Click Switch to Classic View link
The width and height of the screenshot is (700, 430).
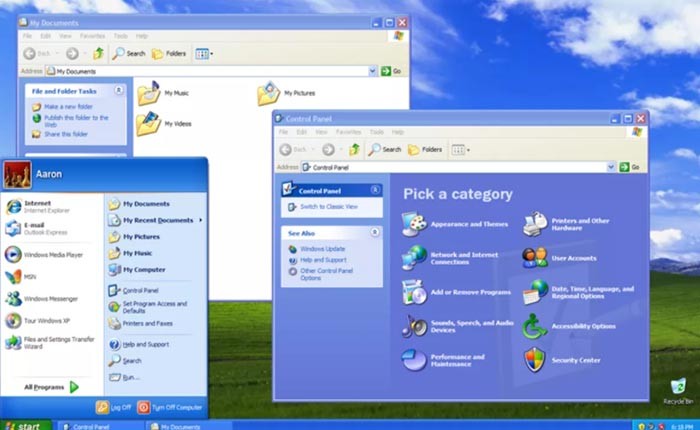coord(329,207)
